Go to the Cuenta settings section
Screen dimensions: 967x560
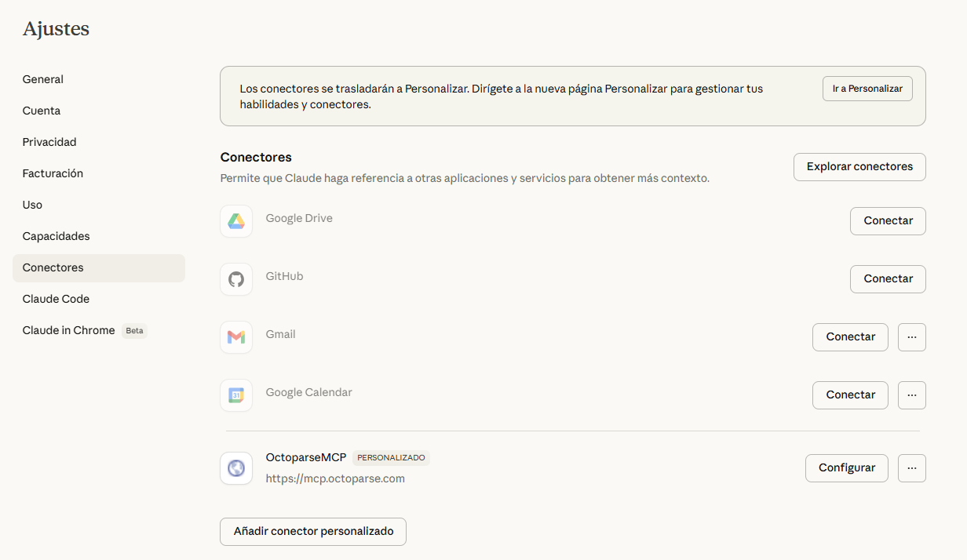tap(42, 111)
